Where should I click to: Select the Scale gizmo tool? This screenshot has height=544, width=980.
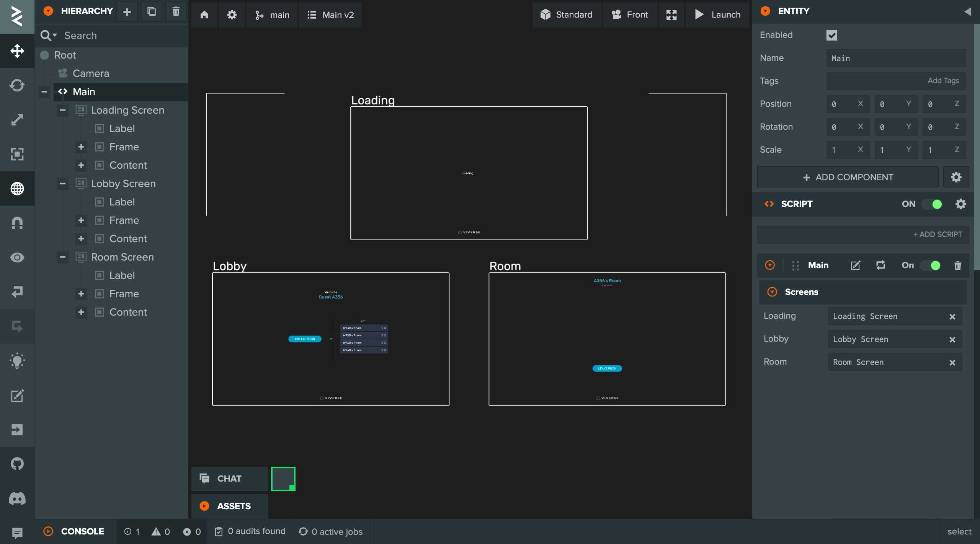coord(17,120)
